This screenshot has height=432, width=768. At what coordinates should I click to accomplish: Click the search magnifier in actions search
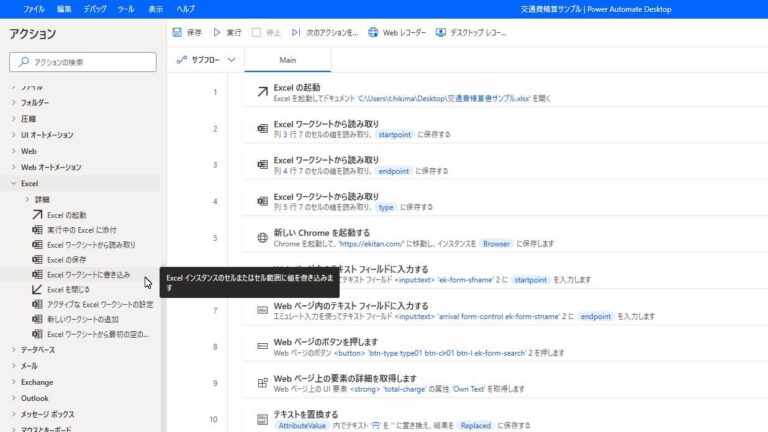[24, 62]
